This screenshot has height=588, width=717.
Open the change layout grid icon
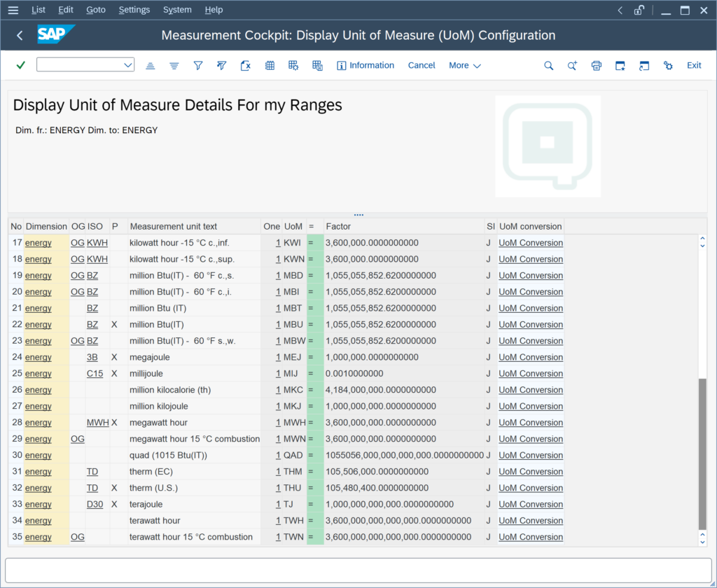pos(270,66)
